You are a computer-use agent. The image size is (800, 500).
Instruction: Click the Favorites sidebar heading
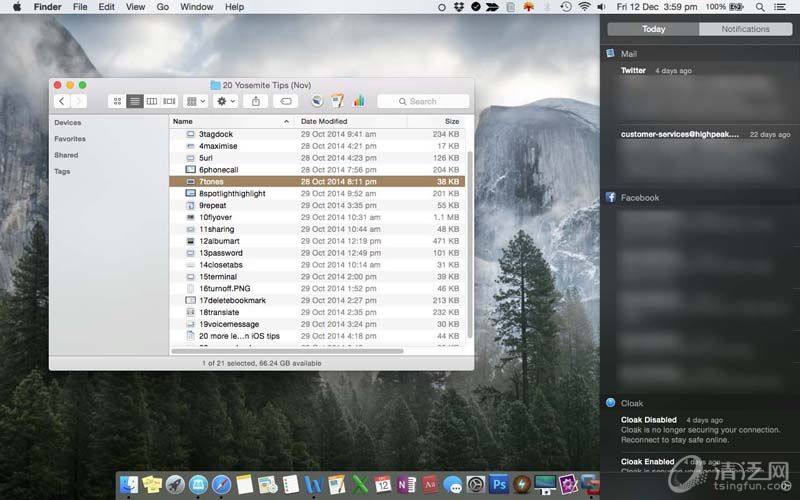70,139
